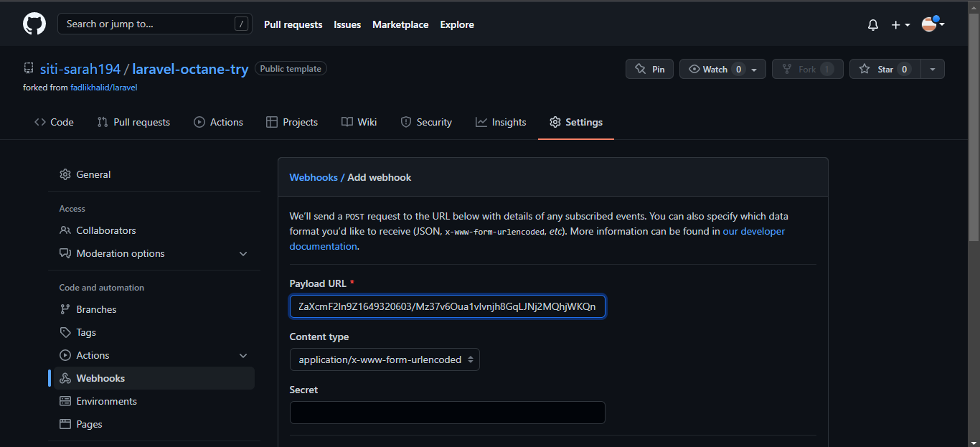Open Pages settings

point(154,424)
